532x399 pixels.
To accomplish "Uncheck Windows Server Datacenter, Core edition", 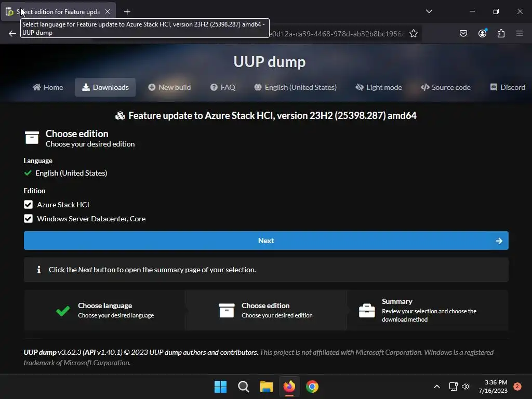I will 28,219.
